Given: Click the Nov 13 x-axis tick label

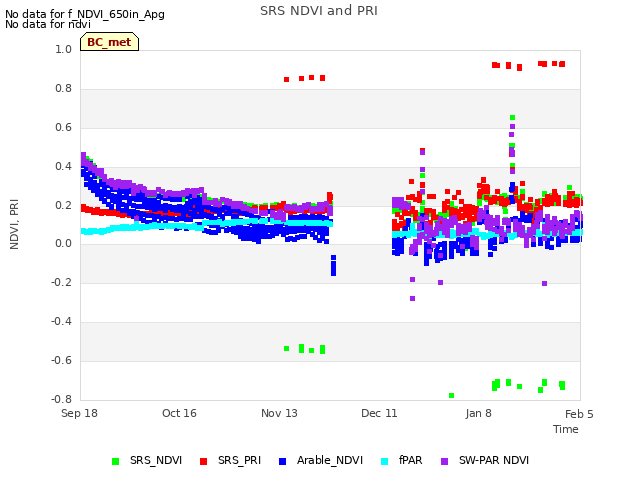Looking at the screenshot, I should tap(279, 413).
